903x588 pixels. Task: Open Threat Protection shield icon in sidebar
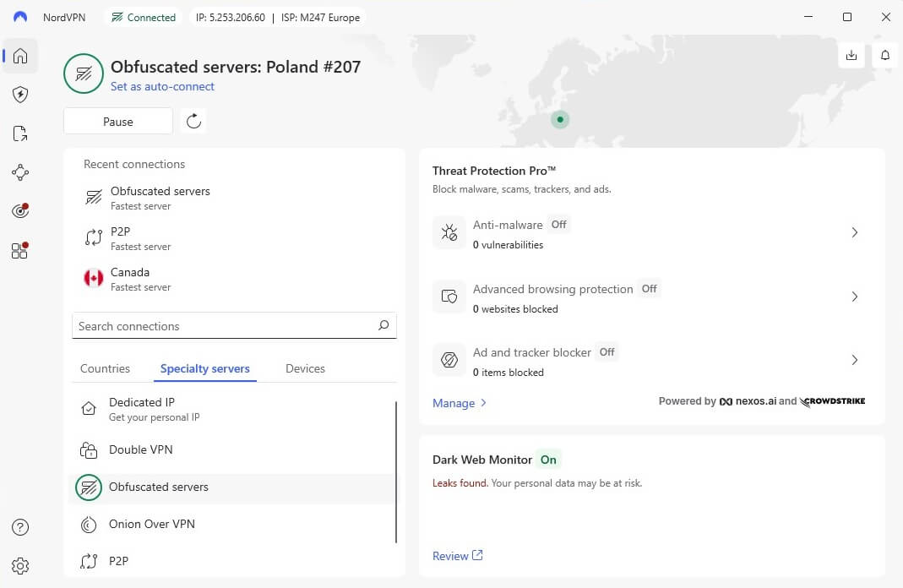[19, 95]
